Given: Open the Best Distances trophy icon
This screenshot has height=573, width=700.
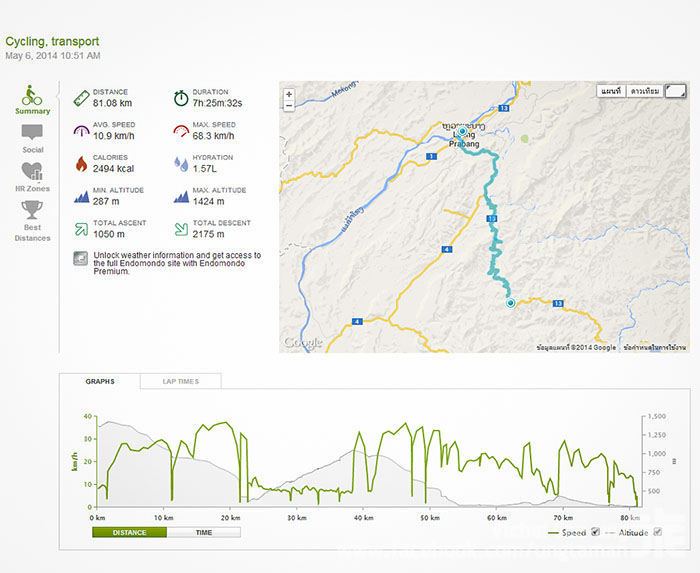Looking at the screenshot, I should (32, 210).
